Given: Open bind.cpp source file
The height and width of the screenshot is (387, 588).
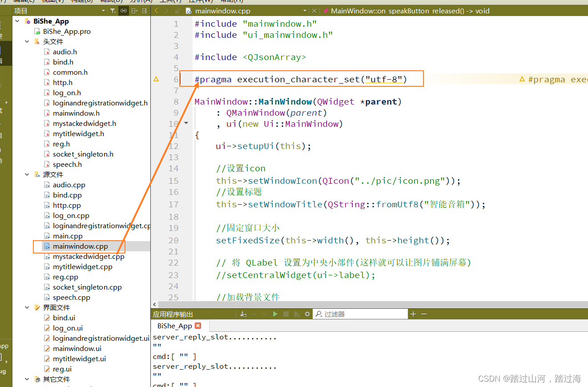Looking at the screenshot, I should (x=67, y=195).
